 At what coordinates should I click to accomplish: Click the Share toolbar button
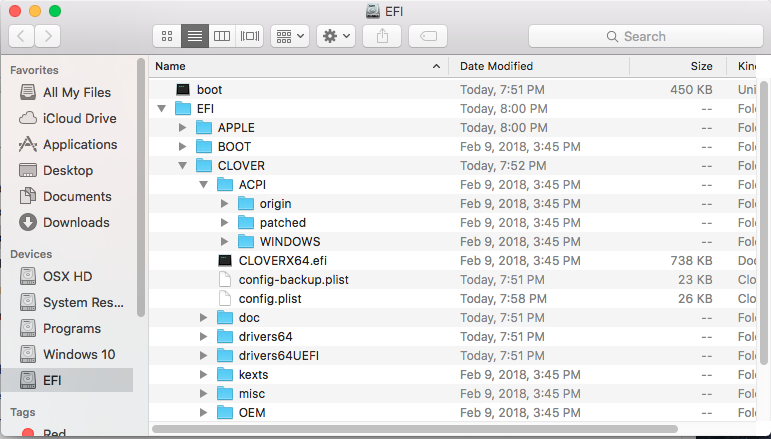pos(382,36)
